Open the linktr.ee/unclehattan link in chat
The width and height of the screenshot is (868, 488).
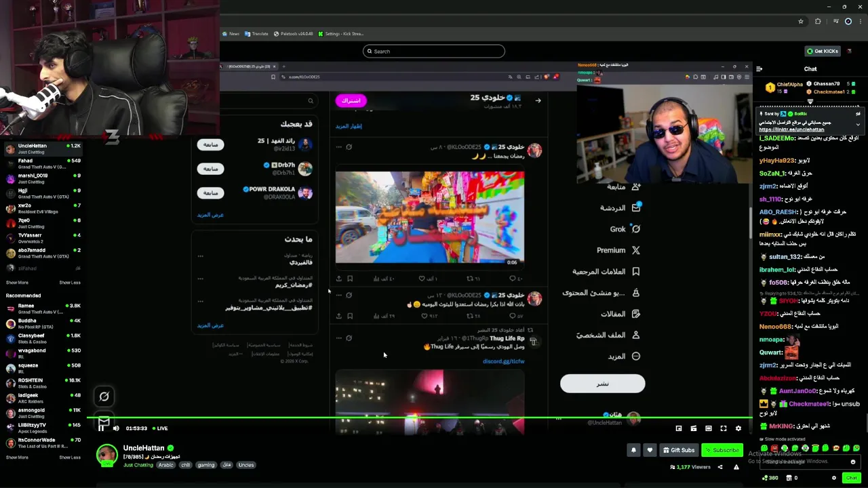click(791, 129)
